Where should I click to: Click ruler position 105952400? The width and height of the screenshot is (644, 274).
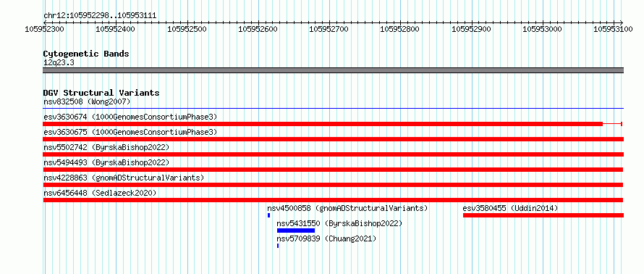click(x=115, y=29)
